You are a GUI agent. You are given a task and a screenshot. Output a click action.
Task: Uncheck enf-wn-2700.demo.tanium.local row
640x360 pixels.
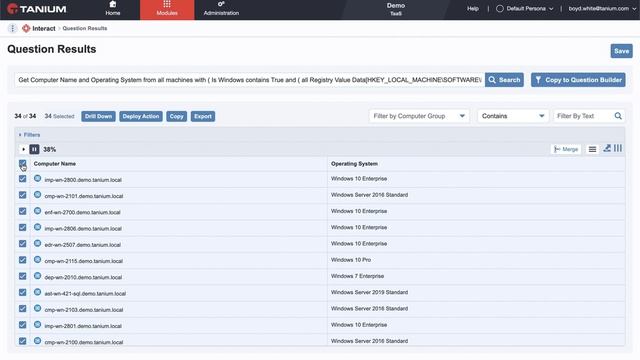click(x=22, y=211)
